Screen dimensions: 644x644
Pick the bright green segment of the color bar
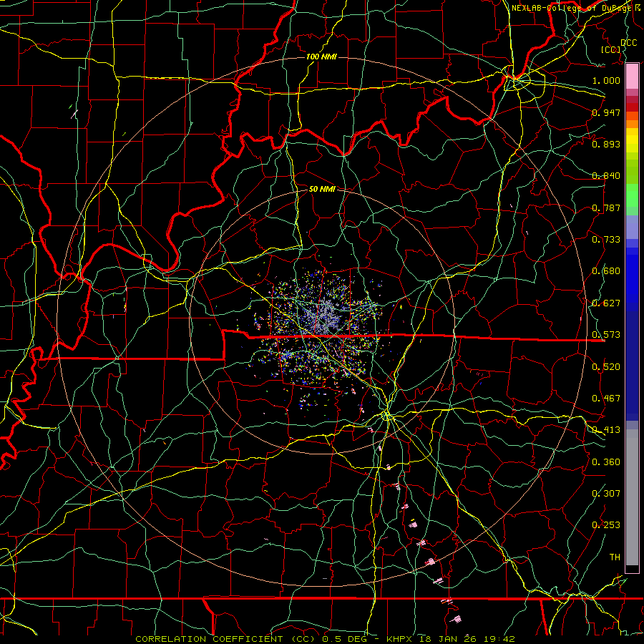[632, 195]
